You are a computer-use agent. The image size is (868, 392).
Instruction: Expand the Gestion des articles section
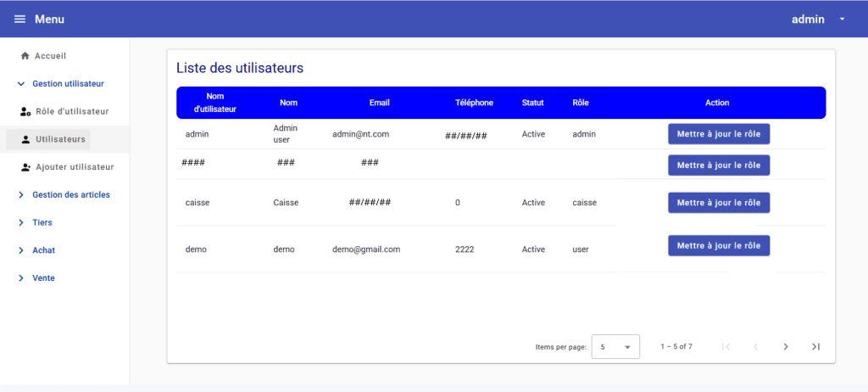pos(21,195)
